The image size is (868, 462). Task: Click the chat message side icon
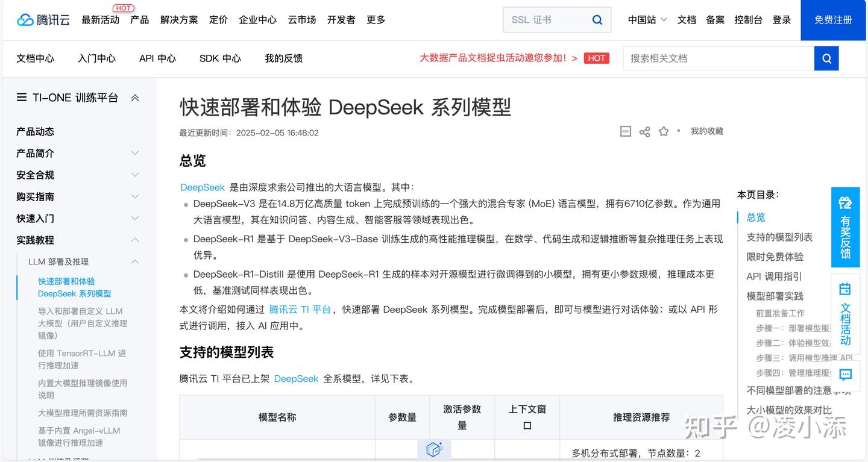[845, 375]
